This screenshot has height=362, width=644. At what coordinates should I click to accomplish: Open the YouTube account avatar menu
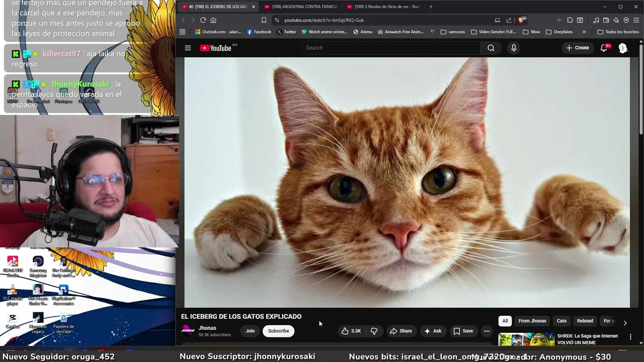tap(623, 48)
